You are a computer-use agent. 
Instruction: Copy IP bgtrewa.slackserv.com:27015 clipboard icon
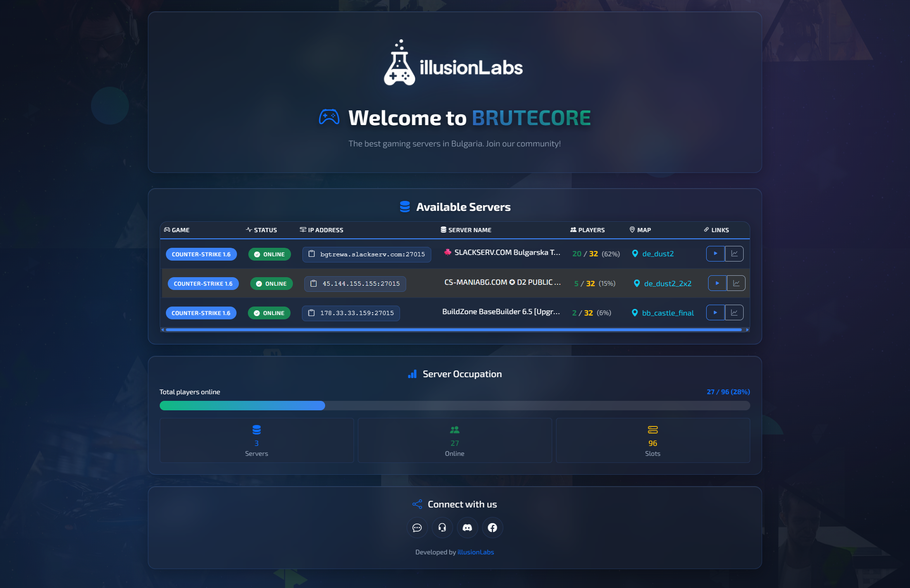pos(311,254)
